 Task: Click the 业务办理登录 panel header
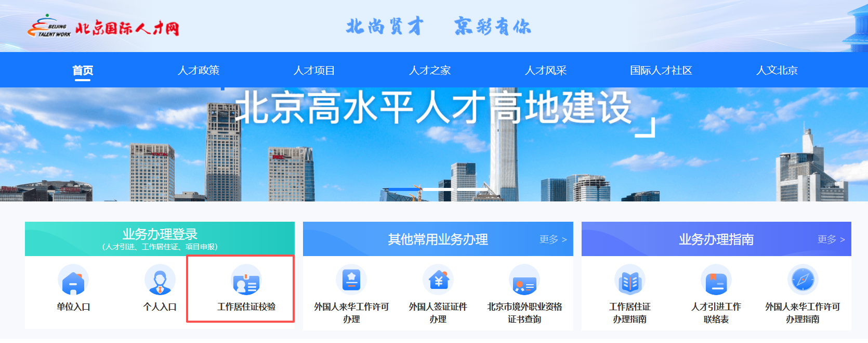click(160, 239)
